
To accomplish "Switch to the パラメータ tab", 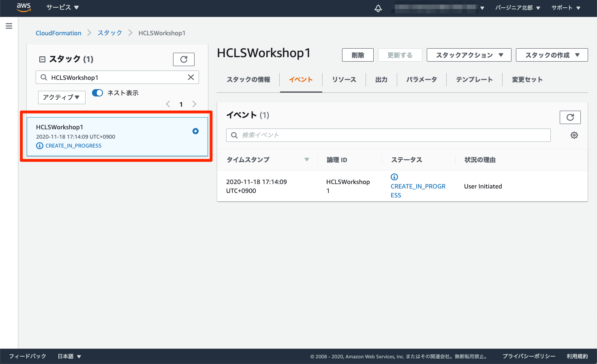I will click(422, 79).
